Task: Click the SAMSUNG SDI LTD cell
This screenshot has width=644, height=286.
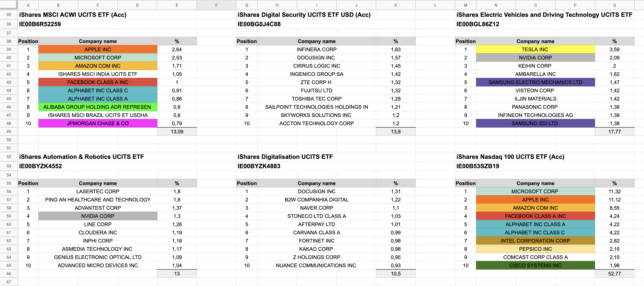Action: tap(535, 123)
